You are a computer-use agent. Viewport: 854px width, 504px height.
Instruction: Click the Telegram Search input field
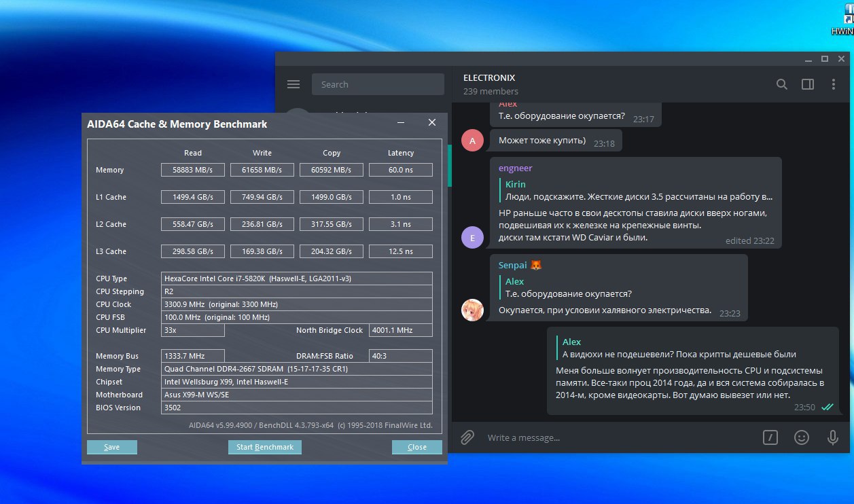click(378, 84)
